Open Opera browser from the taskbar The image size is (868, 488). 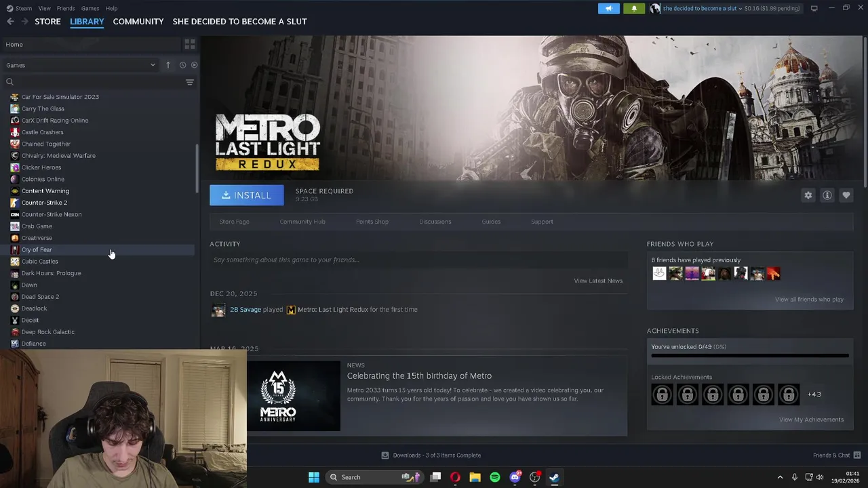tap(455, 477)
